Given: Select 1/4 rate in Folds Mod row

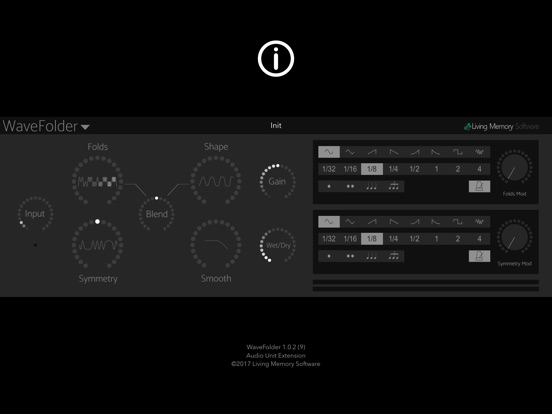Looking at the screenshot, I should (393, 169).
